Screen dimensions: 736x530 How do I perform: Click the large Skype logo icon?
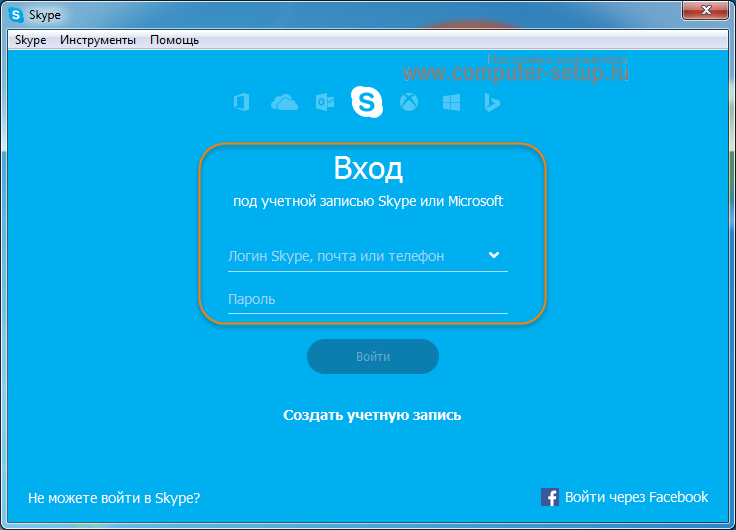pyautogui.click(x=367, y=102)
